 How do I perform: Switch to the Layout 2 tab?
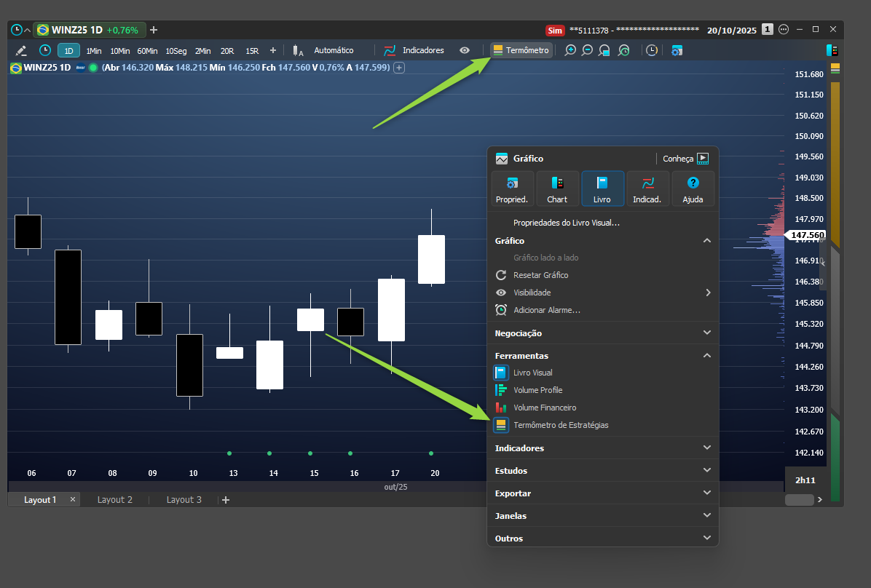coord(115,500)
